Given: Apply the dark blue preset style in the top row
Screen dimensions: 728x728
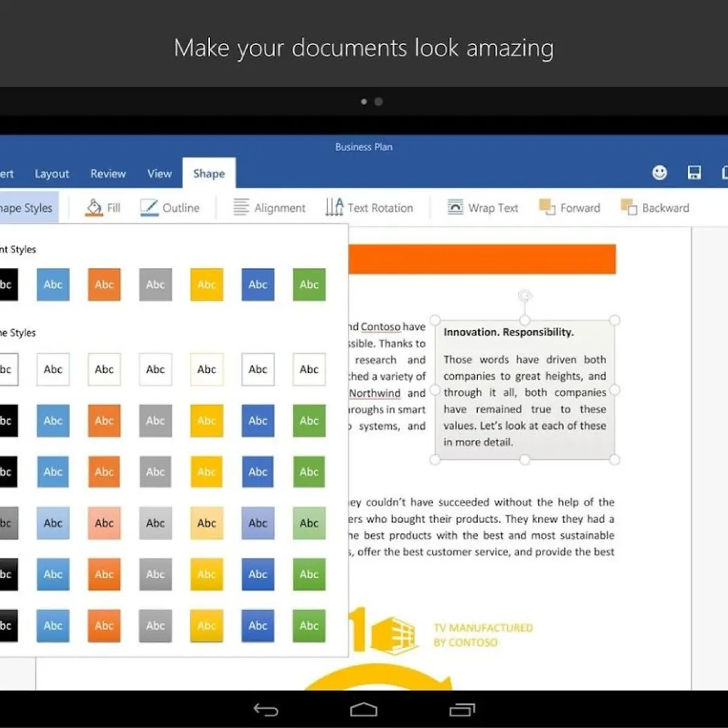Looking at the screenshot, I should click(258, 285).
